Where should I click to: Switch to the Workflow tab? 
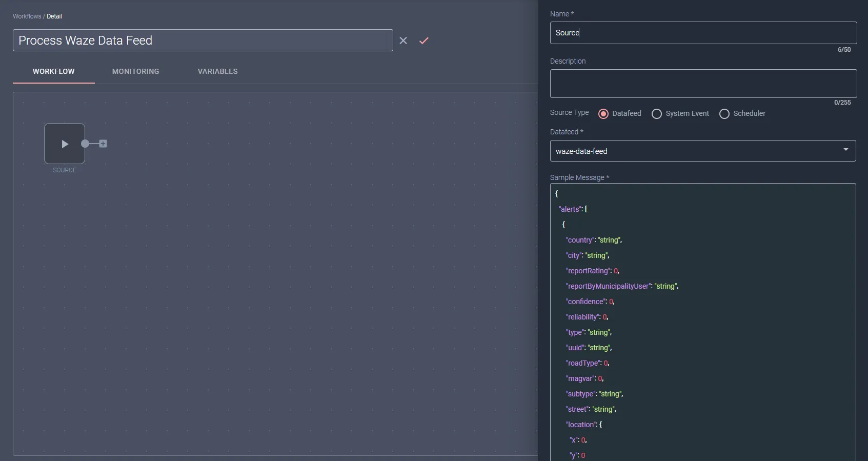coord(54,71)
